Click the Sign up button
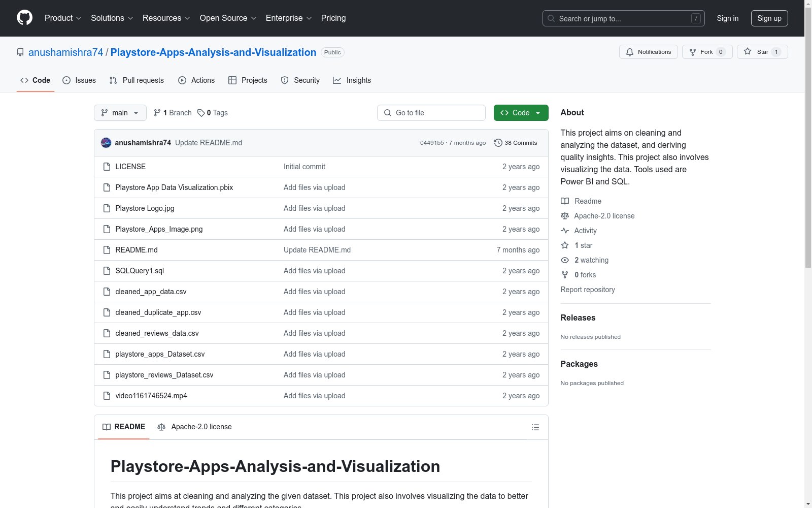812x508 pixels. point(769,18)
